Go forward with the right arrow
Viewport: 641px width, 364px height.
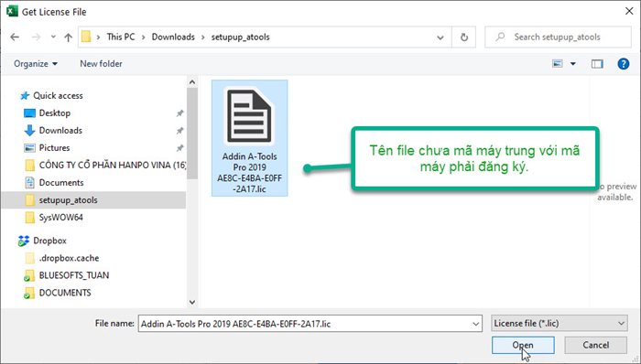[36, 37]
